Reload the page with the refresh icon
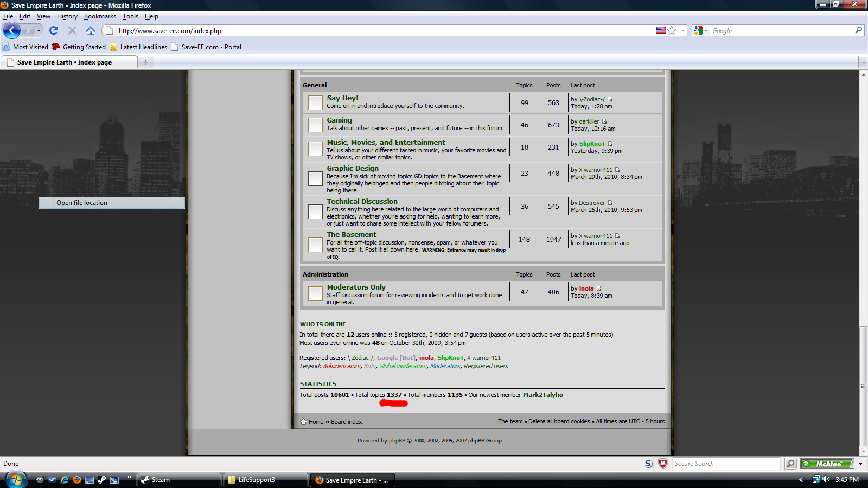 click(x=54, y=31)
